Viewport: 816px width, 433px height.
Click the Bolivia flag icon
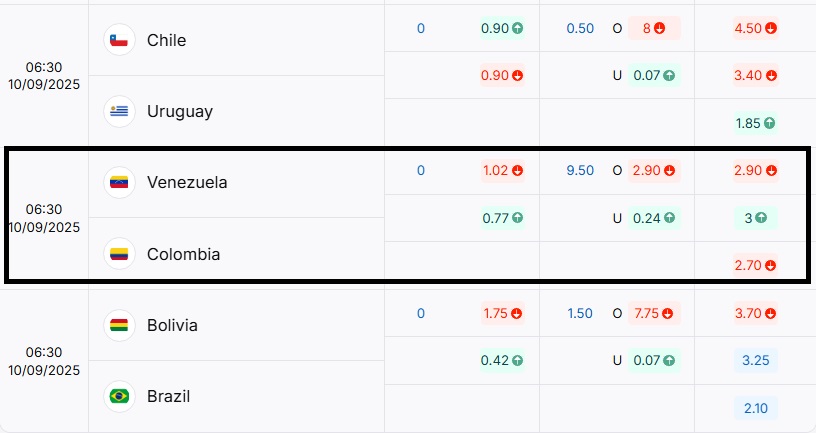[119, 325]
